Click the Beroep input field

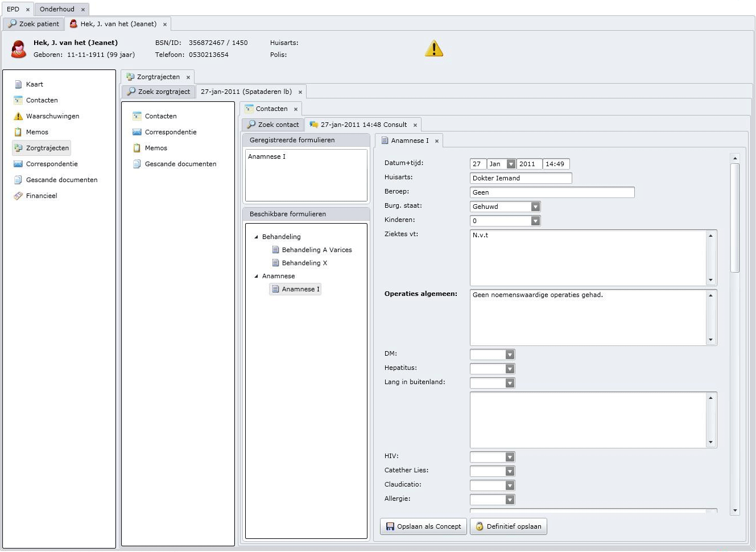[x=552, y=192]
